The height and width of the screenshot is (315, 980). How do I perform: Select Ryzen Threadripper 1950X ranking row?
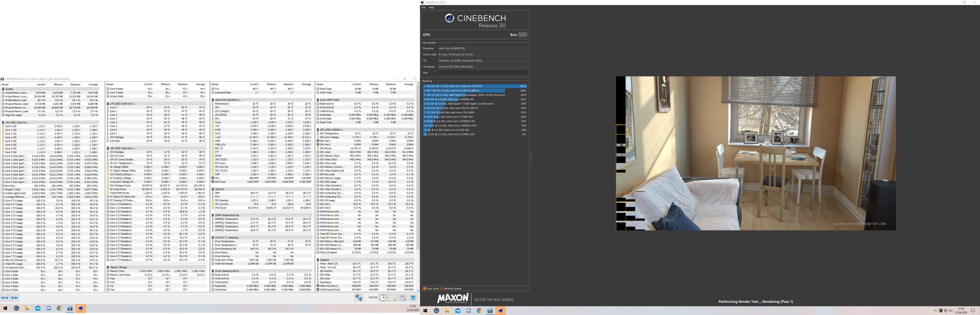click(x=474, y=95)
